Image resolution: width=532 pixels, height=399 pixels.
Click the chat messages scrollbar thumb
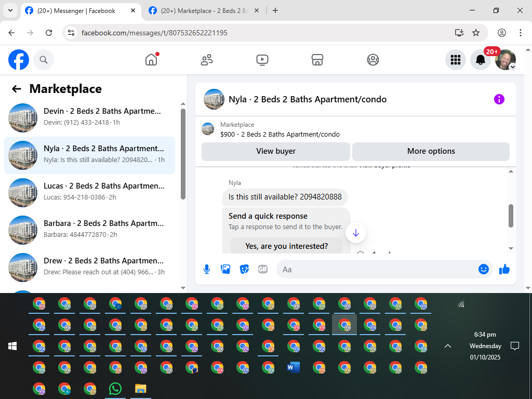[x=511, y=216]
